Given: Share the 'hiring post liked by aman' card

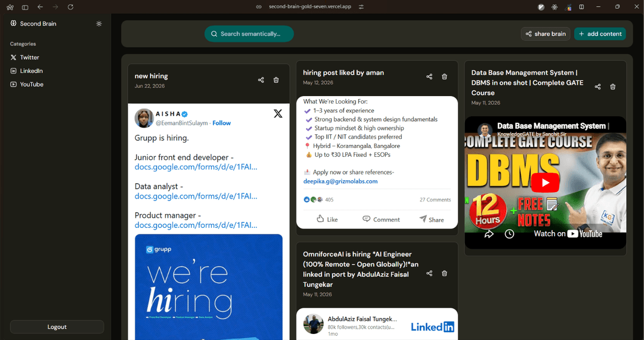Looking at the screenshot, I should (x=429, y=77).
